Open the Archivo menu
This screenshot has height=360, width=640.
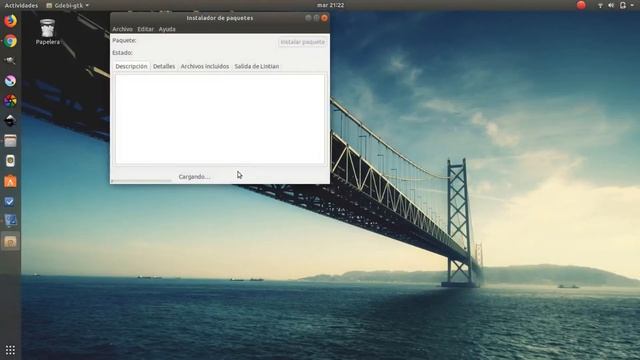(122, 29)
